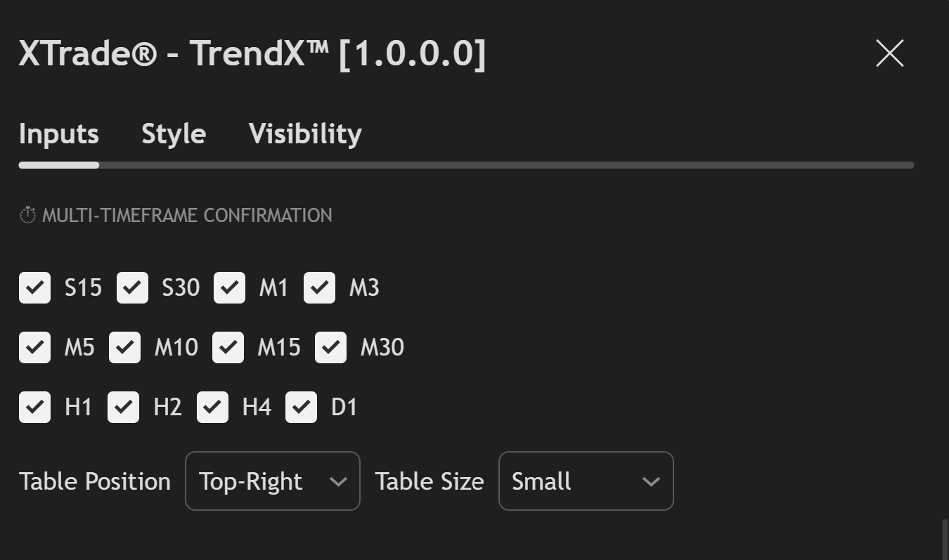Toggle the D1 daily timeframe

click(301, 406)
